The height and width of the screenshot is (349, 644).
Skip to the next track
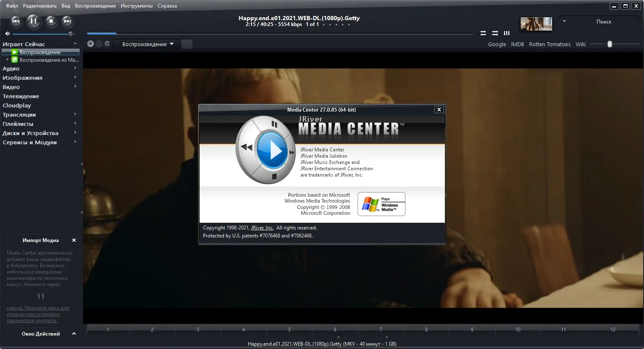pyautogui.click(x=67, y=21)
